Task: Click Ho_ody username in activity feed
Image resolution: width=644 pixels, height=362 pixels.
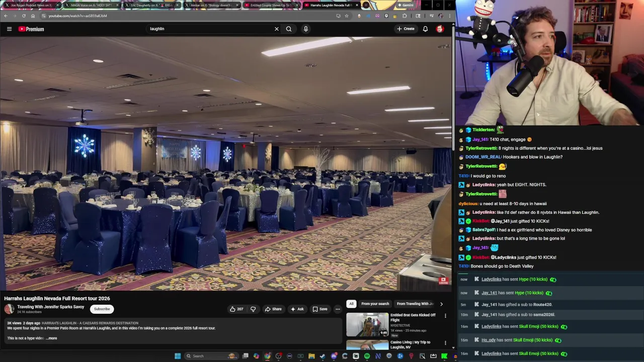Action: [x=489, y=340]
